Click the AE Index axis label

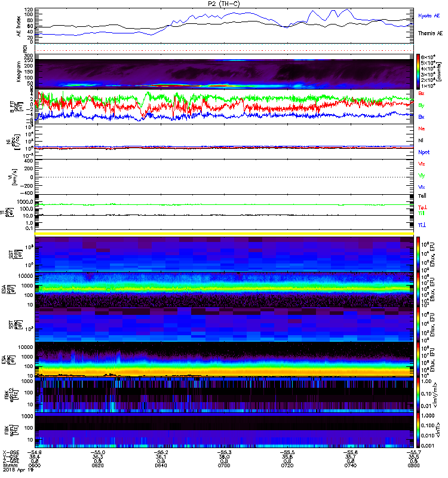point(19,26)
